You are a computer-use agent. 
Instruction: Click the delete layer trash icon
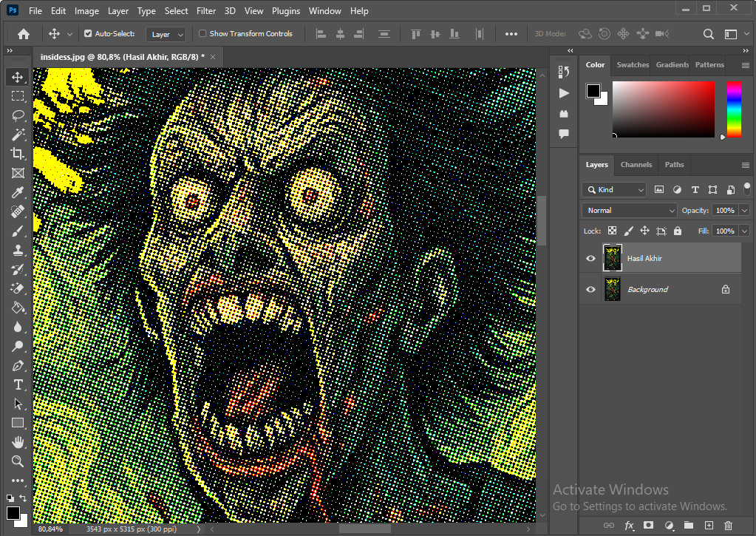pyautogui.click(x=728, y=526)
